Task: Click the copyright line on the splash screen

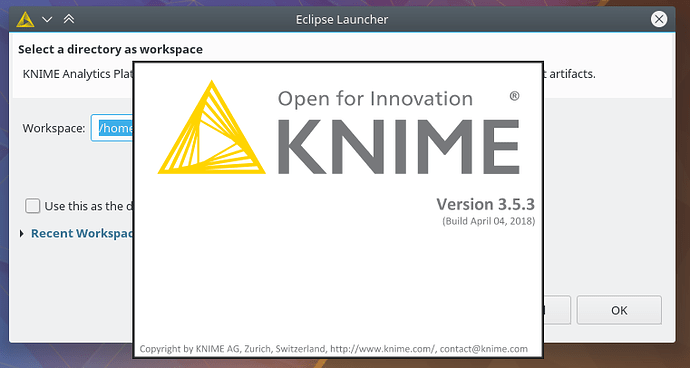Action: (334, 349)
